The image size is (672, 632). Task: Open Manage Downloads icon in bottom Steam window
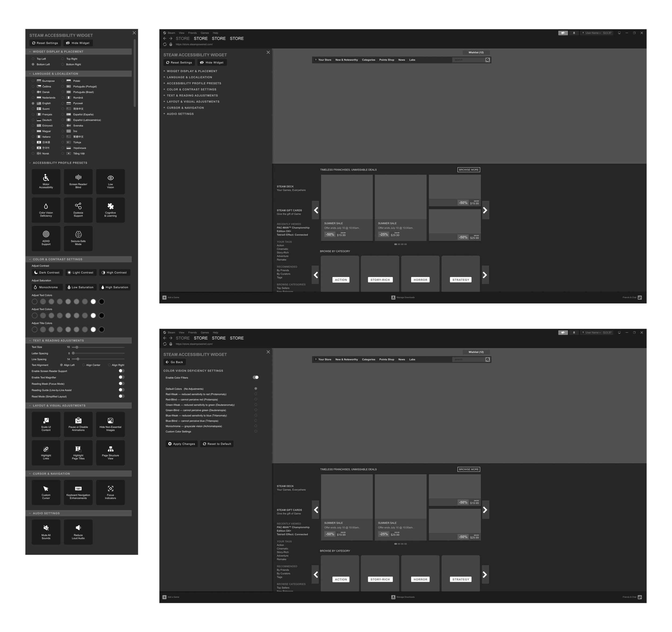point(393,597)
